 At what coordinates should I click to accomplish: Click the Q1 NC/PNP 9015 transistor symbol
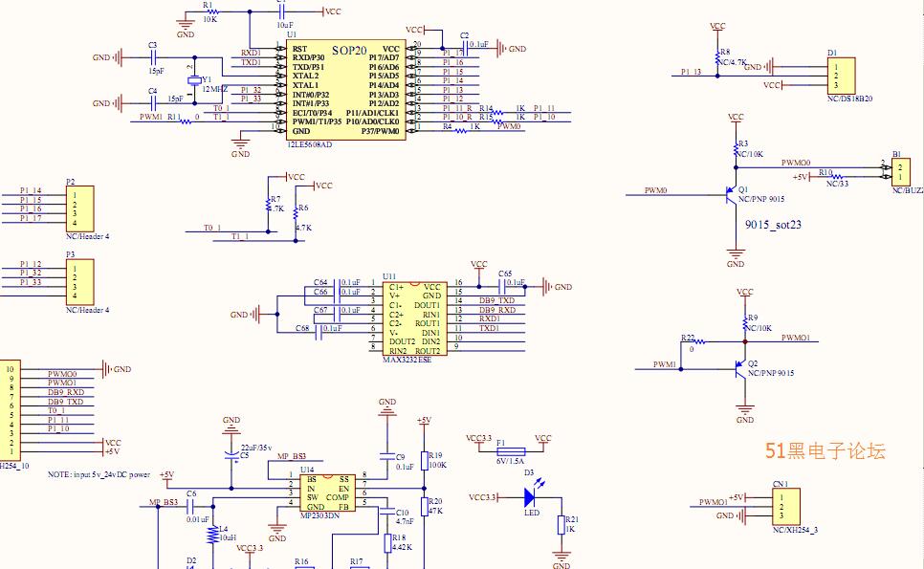pos(732,194)
